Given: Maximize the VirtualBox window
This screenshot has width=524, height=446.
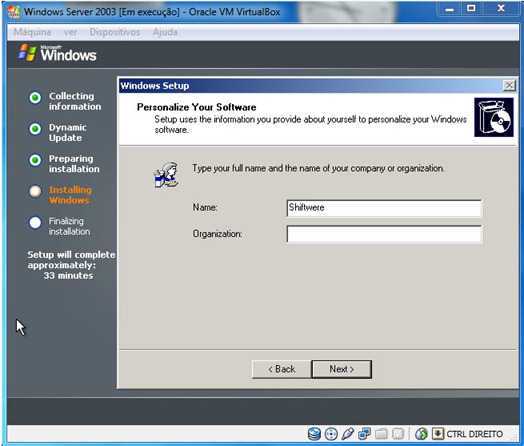Looking at the screenshot, I should click(x=471, y=9).
